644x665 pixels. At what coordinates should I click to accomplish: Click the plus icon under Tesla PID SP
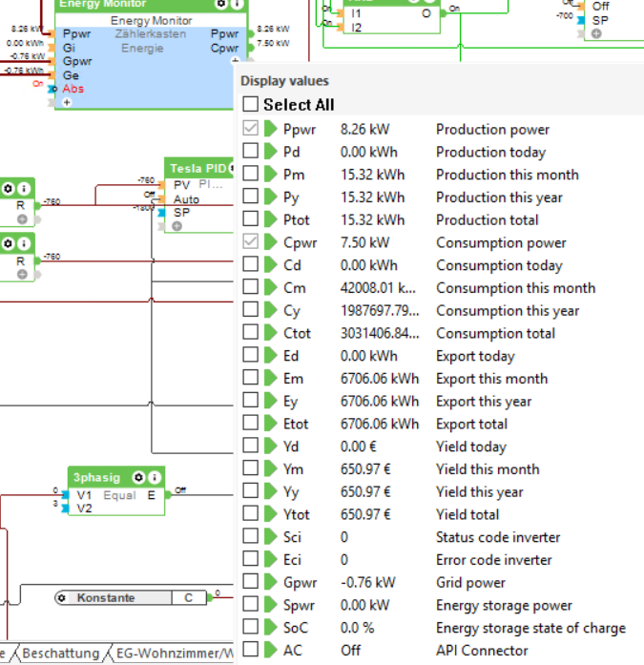(x=177, y=226)
